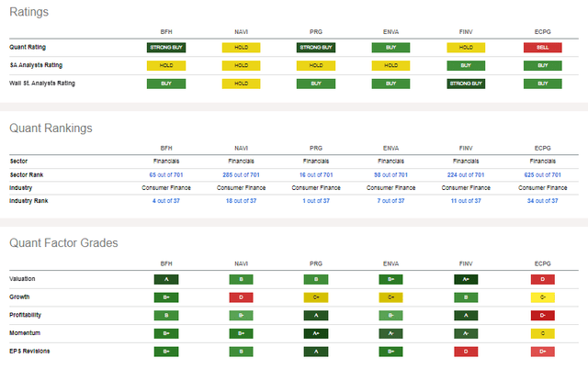This screenshot has width=588, height=369.
Task: Click NAVI's Quant Rating HOLD badge
Action: coord(241,48)
